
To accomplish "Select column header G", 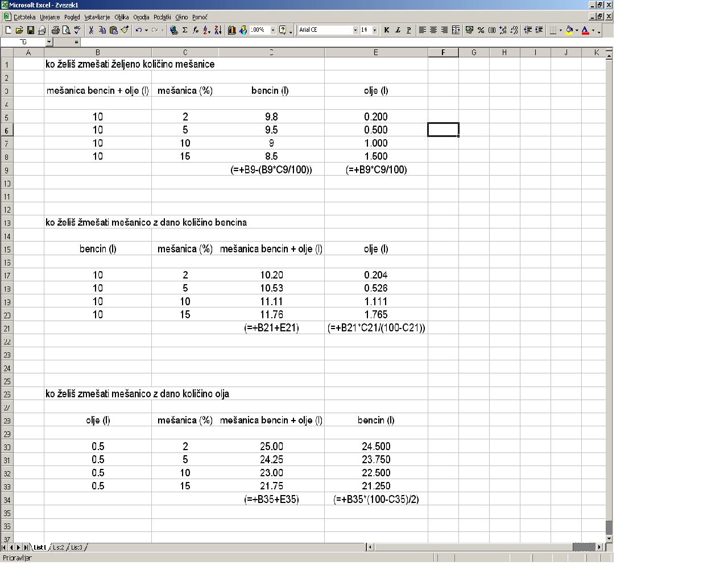I will pos(474,52).
